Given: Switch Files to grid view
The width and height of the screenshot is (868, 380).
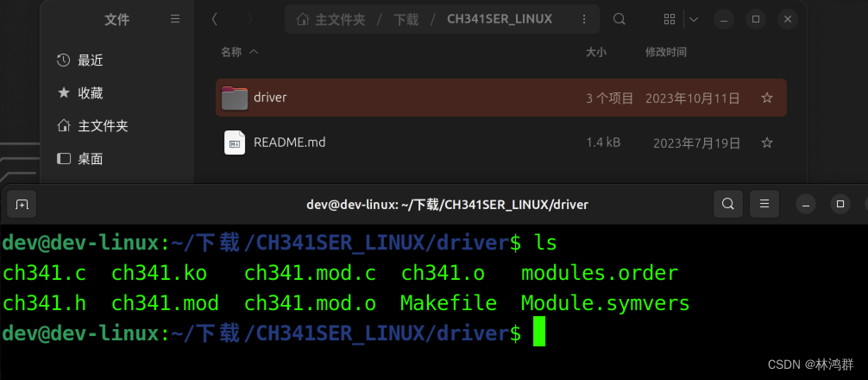Looking at the screenshot, I should point(670,19).
